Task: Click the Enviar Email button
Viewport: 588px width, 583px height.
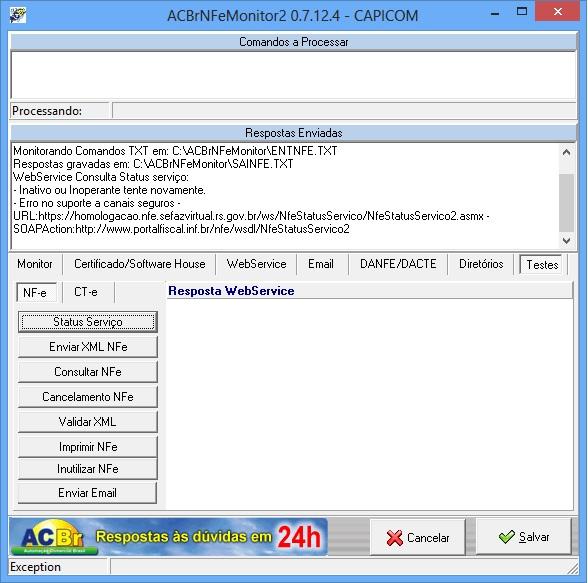Action: [x=88, y=493]
